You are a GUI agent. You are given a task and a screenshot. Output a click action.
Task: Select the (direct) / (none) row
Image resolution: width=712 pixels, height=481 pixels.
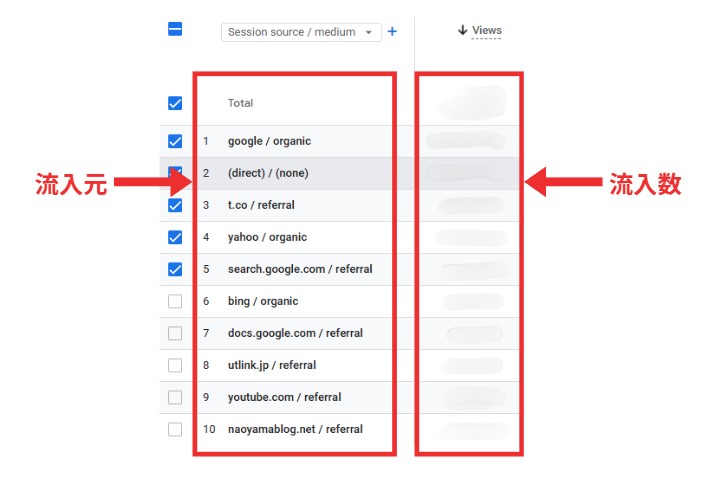(268, 173)
